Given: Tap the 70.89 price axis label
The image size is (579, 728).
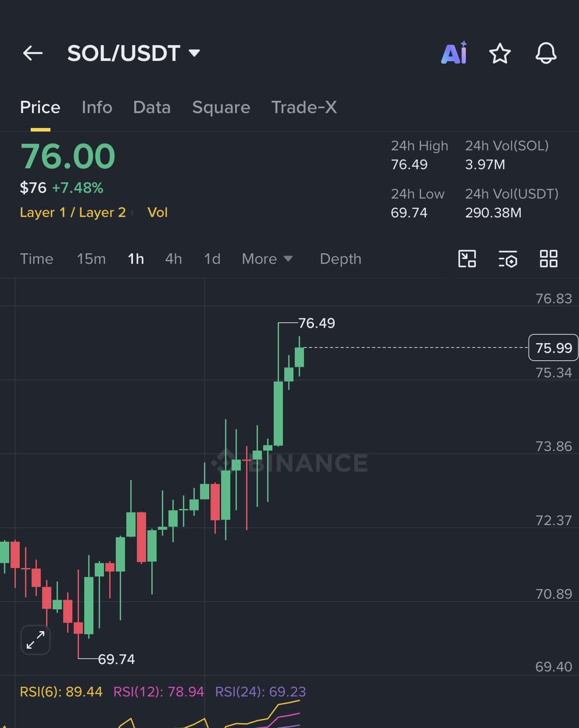Looking at the screenshot, I should [x=554, y=594].
